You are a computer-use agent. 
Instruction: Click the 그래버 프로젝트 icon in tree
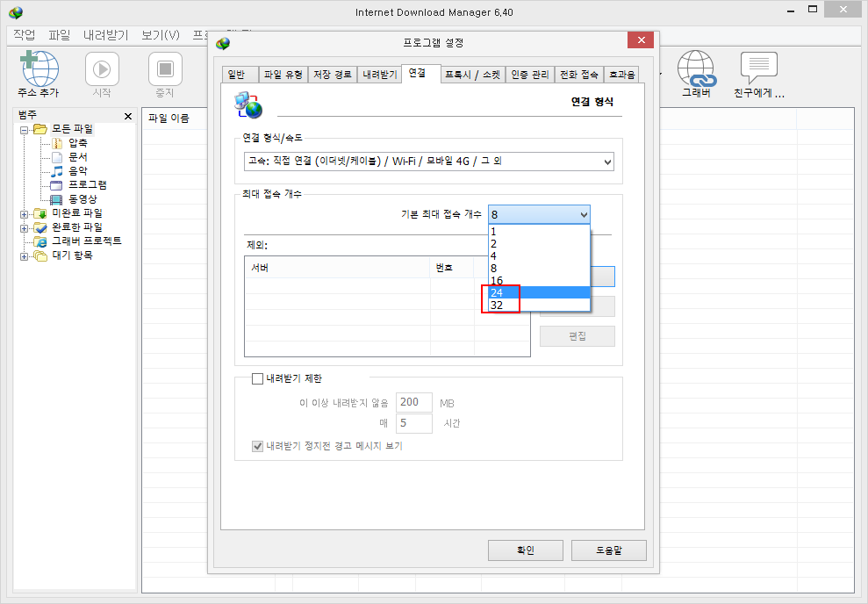pyautogui.click(x=39, y=241)
